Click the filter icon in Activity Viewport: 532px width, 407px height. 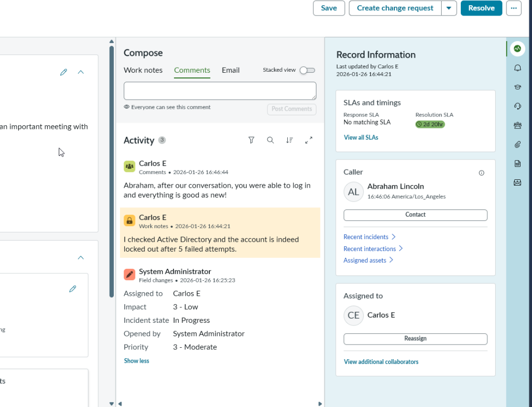(x=251, y=140)
